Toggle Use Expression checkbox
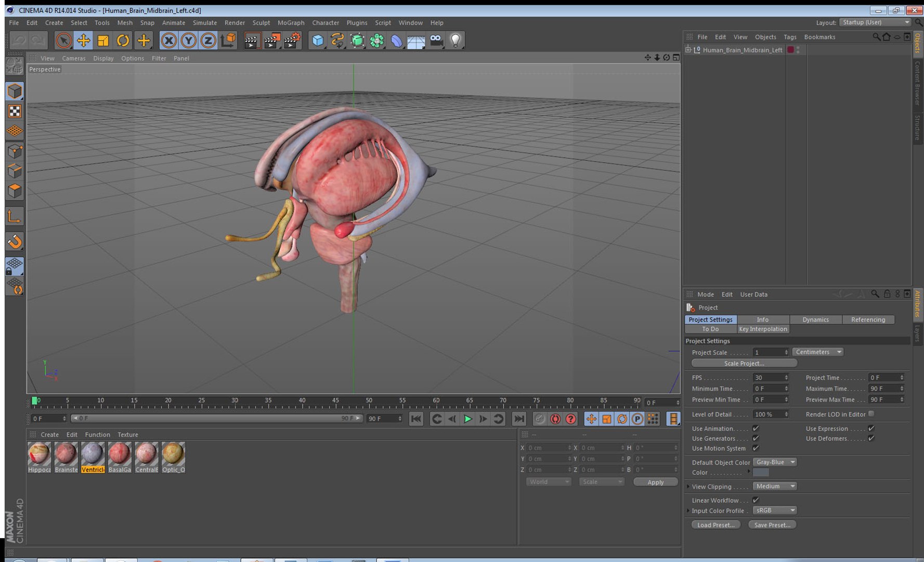 pyautogui.click(x=871, y=428)
